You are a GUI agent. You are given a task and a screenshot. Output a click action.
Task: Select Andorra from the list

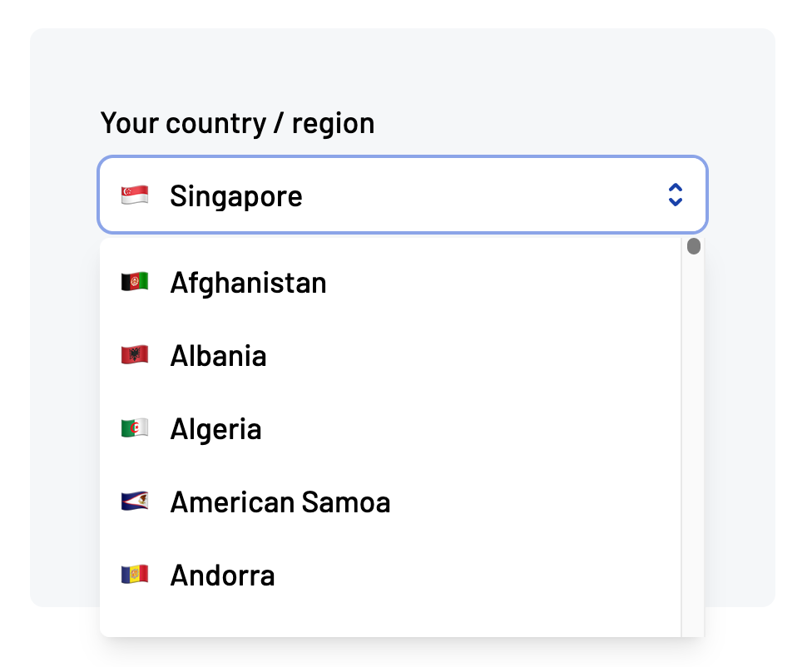click(x=222, y=574)
